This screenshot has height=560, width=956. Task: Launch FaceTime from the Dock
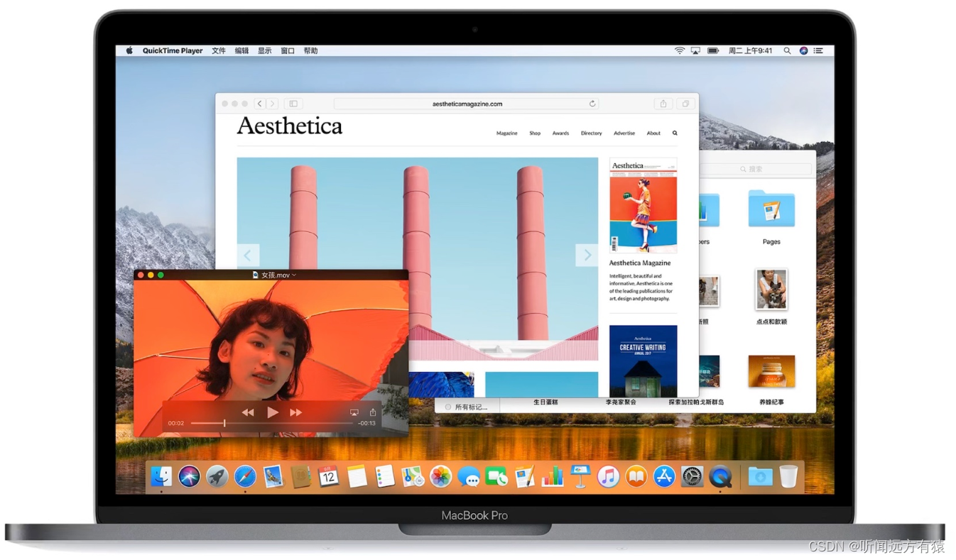[496, 476]
